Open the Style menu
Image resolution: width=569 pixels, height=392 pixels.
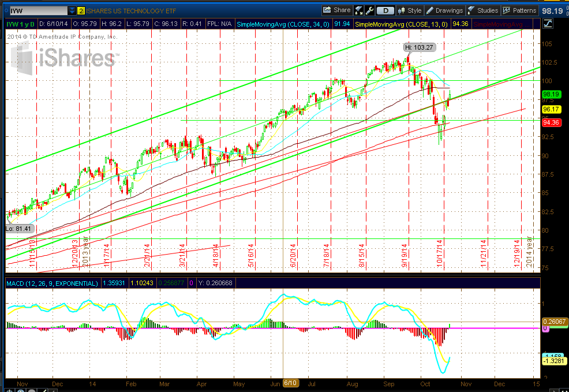[x=410, y=10]
